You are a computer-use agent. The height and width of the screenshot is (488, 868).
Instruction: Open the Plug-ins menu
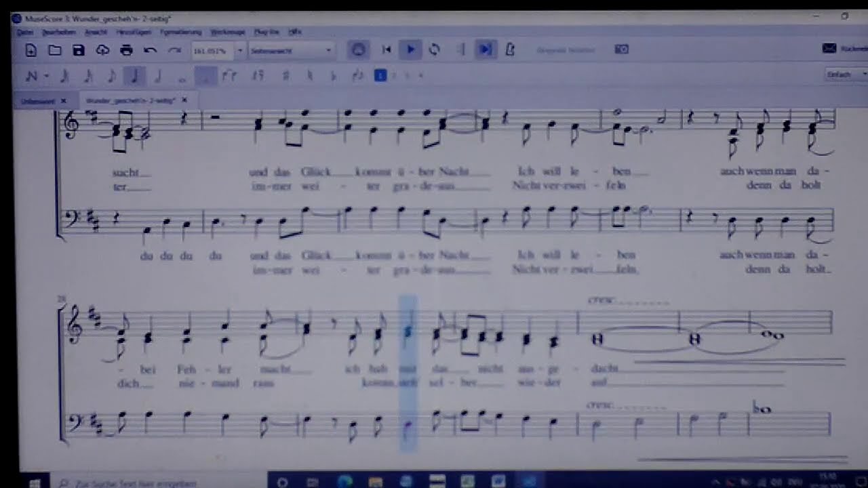point(267,32)
